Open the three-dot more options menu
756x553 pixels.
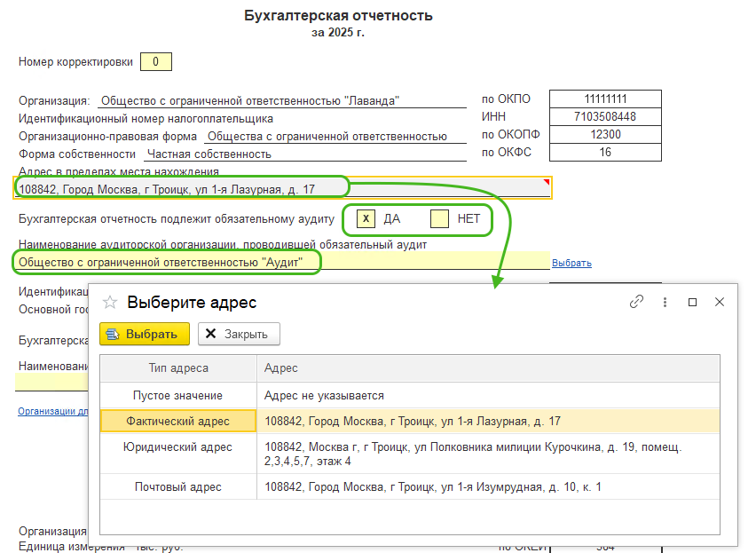(x=665, y=302)
